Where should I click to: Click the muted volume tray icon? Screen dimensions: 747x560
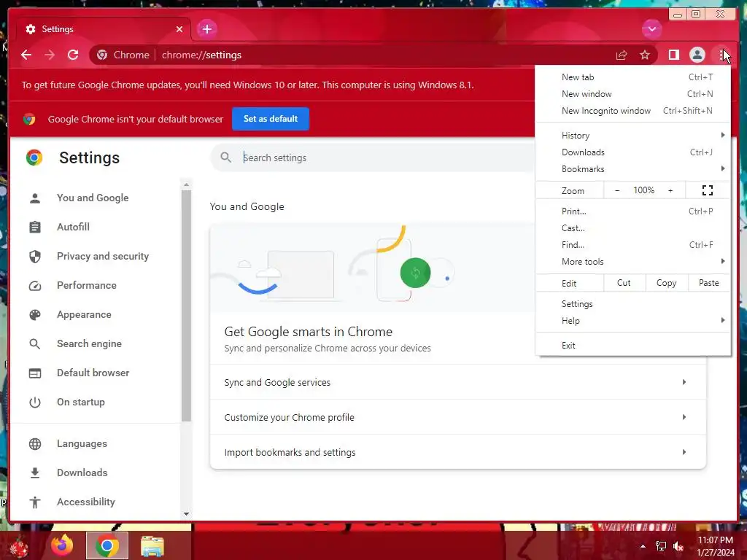click(678, 546)
